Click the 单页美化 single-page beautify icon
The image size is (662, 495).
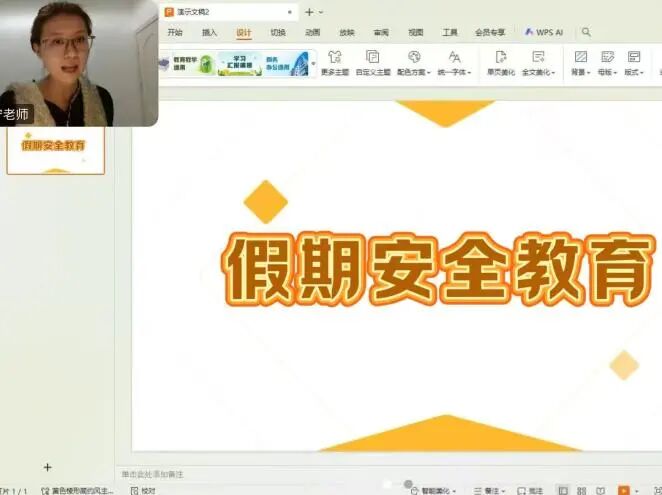point(500,57)
